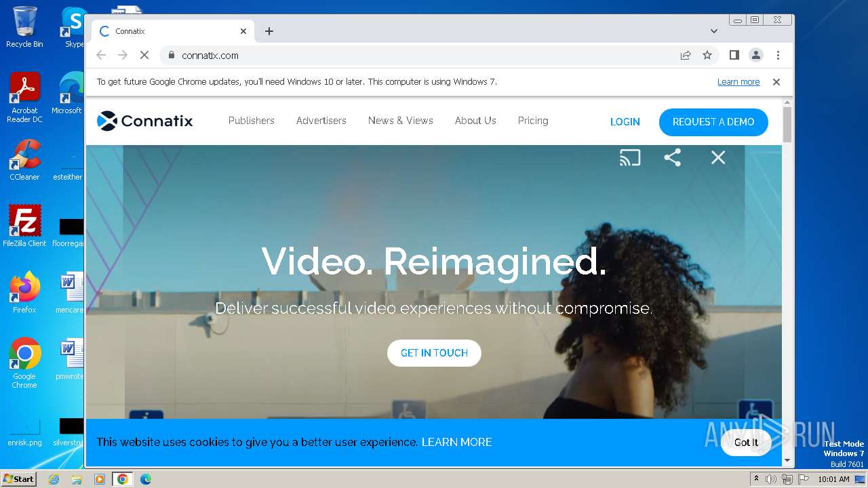The height and width of the screenshot is (488, 868).
Task: Click the share icon on the video
Action: pos(672,158)
